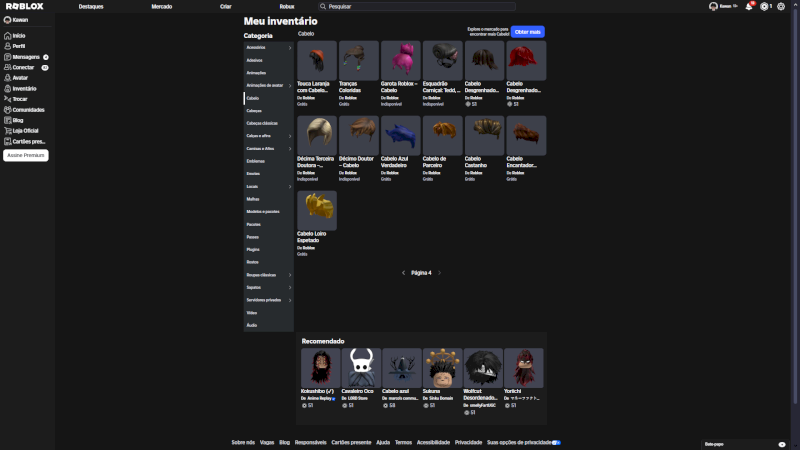
Task: Expand the Locais category
Action: (x=290, y=187)
